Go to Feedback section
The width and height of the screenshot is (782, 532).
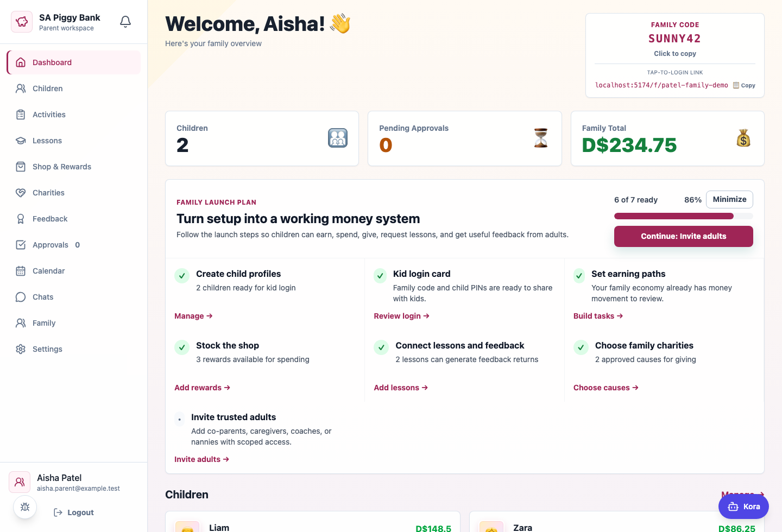pos(74,219)
